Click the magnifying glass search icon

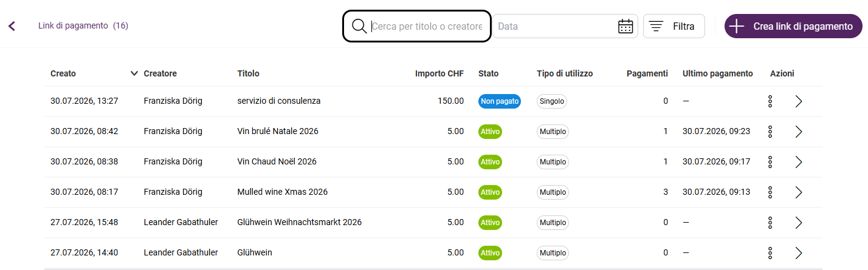(359, 26)
